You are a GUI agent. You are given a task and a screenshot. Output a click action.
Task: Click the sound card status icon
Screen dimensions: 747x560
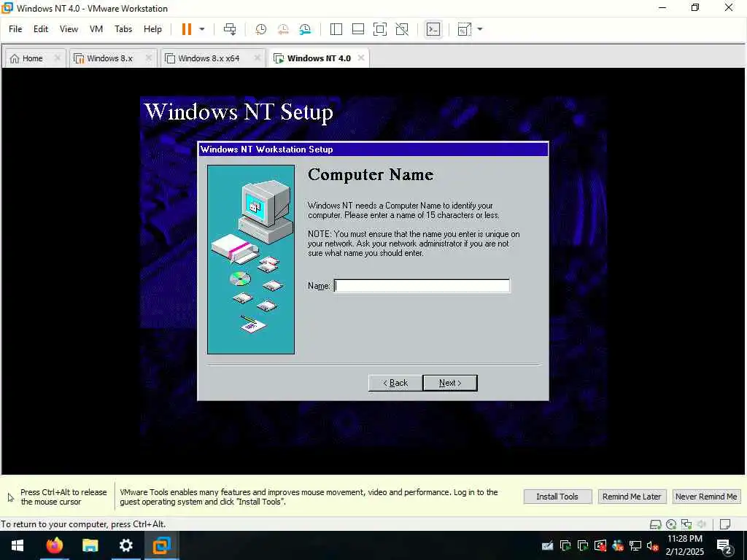pos(701,524)
